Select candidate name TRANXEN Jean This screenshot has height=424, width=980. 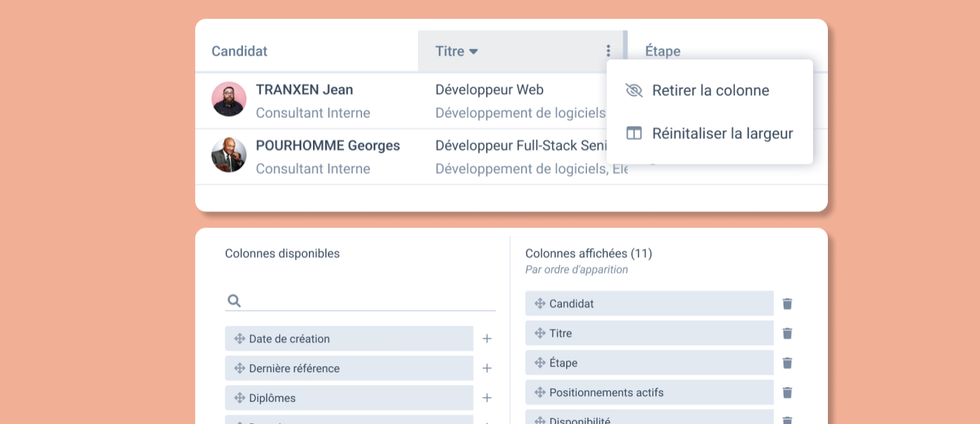(304, 90)
